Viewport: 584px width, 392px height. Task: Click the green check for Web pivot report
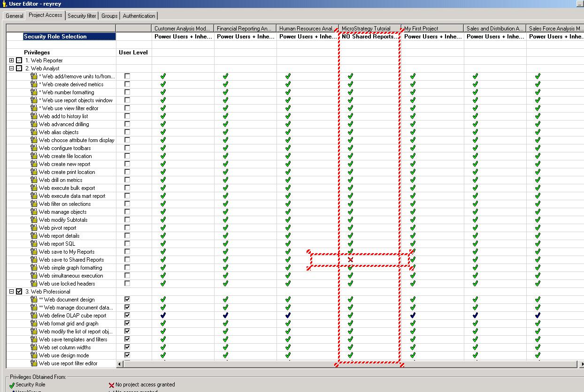click(x=162, y=228)
